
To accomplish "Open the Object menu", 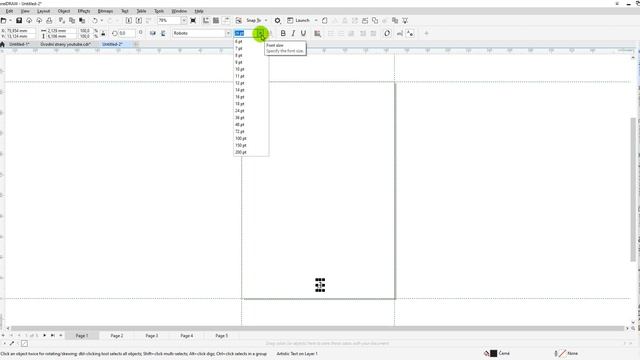I will (64, 11).
